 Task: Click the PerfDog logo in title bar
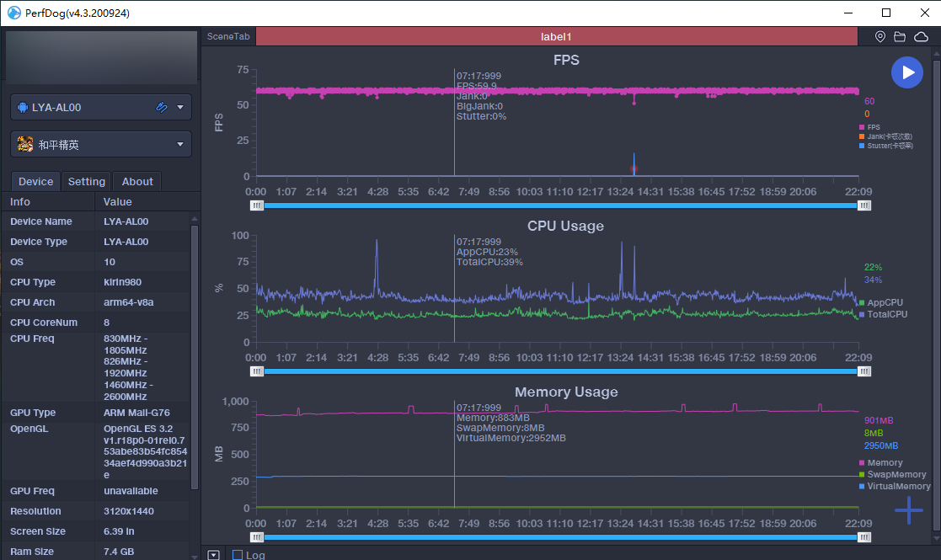coord(13,13)
